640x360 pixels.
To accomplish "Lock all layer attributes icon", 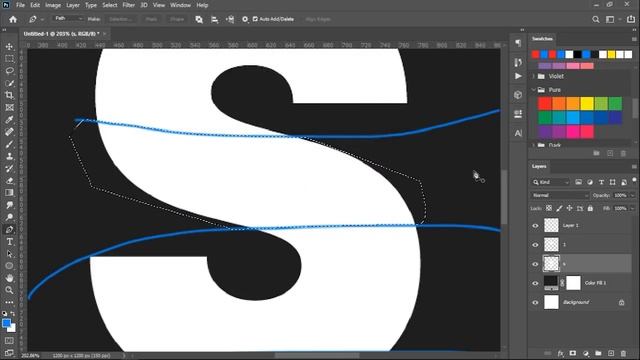I will (x=590, y=208).
